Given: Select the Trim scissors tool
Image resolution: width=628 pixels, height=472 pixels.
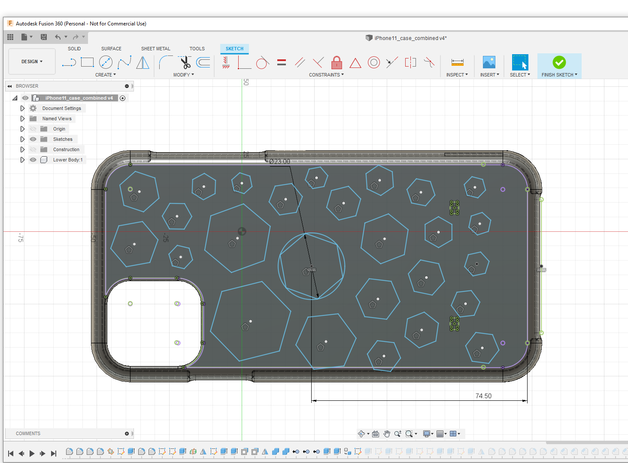Looking at the screenshot, I should [185, 63].
